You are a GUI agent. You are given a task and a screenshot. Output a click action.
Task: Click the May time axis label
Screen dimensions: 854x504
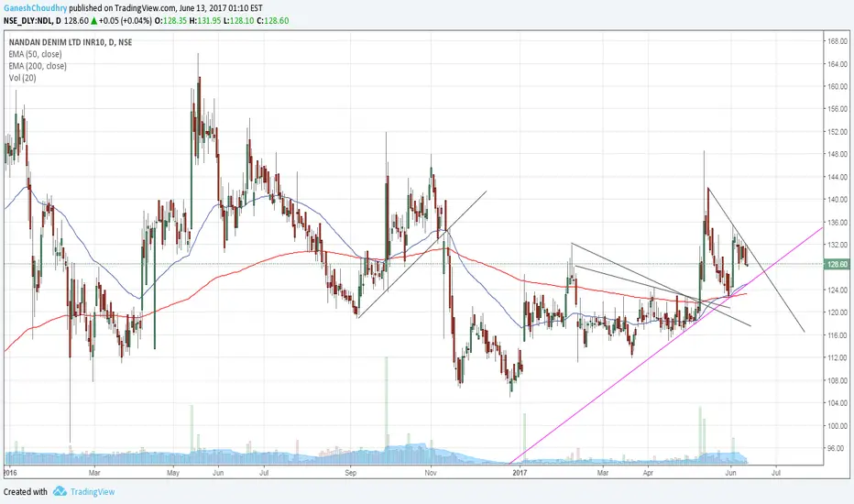point(173,473)
